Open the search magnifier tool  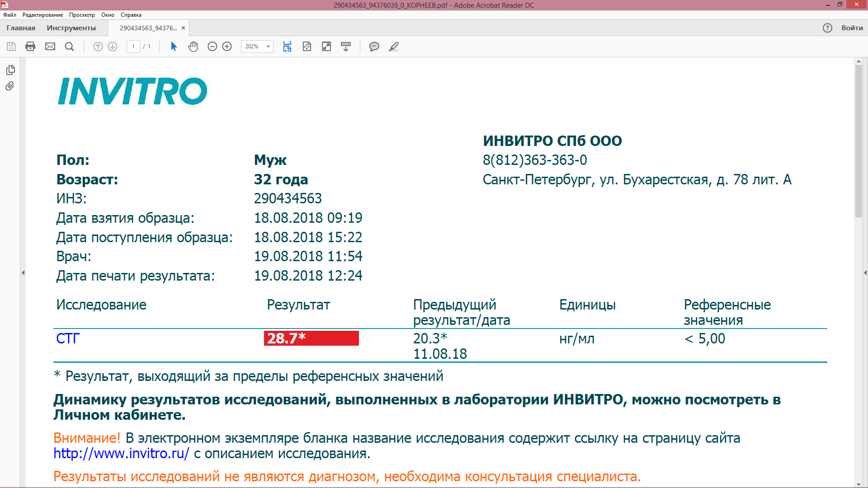(x=69, y=47)
